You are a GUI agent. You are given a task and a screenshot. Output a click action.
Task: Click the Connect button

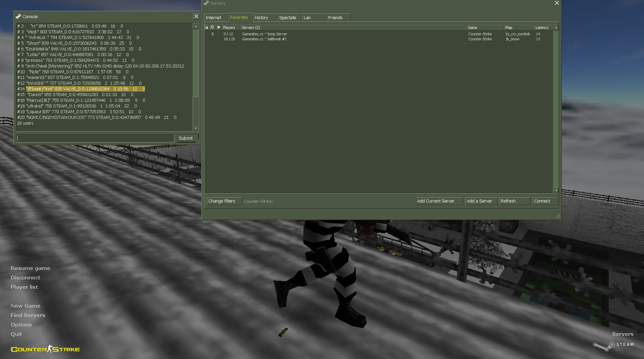point(545,201)
